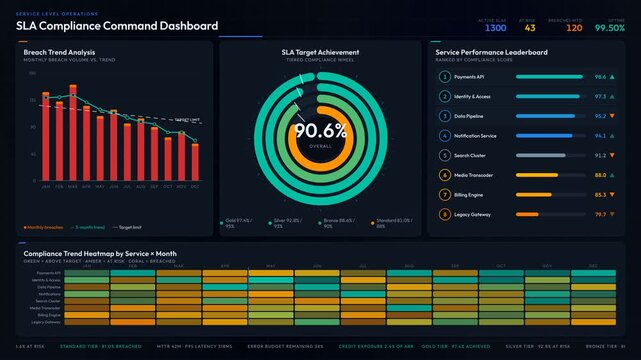The height and width of the screenshot is (360, 641).
Task: Click the Media Transcoder compliance progress bar
Action: pyautogui.click(x=550, y=175)
